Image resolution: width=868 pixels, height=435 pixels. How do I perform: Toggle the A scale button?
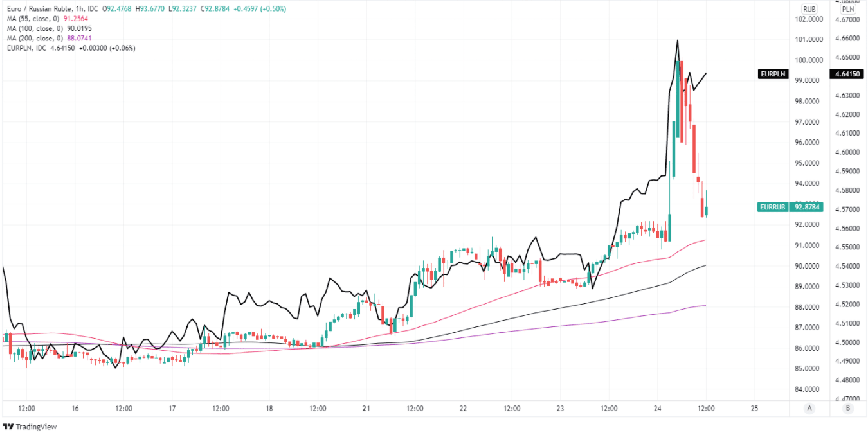(809, 407)
